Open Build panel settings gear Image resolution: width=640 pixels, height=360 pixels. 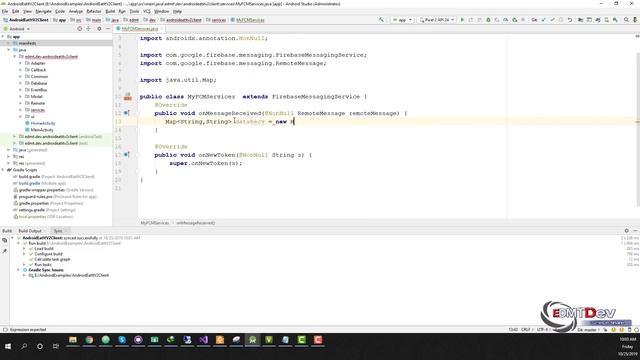coord(627,231)
